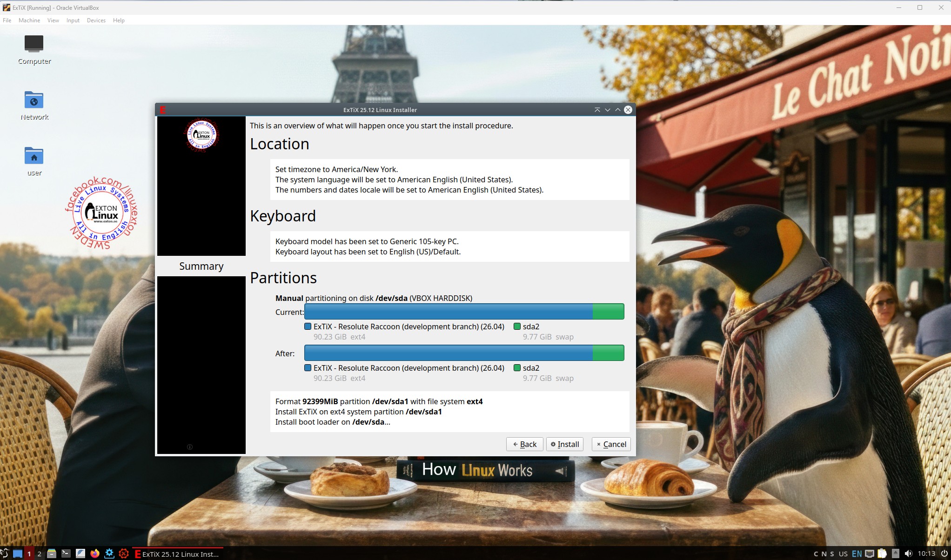The width and height of the screenshot is (951, 560).
Task: Click the blue gear software installer icon
Action: (x=109, y=553)
